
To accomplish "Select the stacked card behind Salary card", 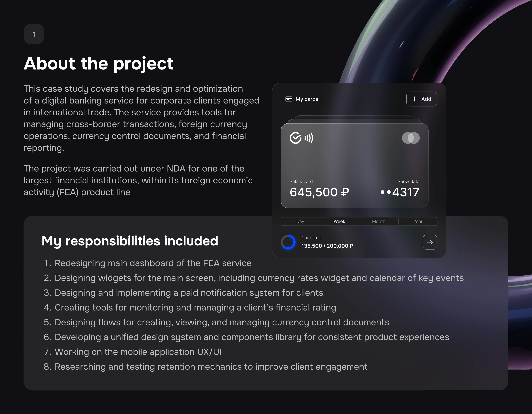I will pyautogui.click(x=354, y=121).
